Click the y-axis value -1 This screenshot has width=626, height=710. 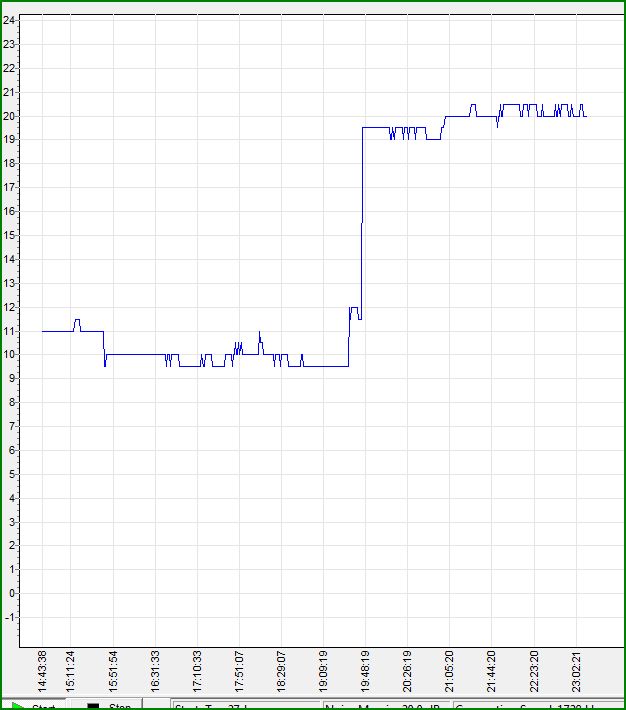point(10,618)
